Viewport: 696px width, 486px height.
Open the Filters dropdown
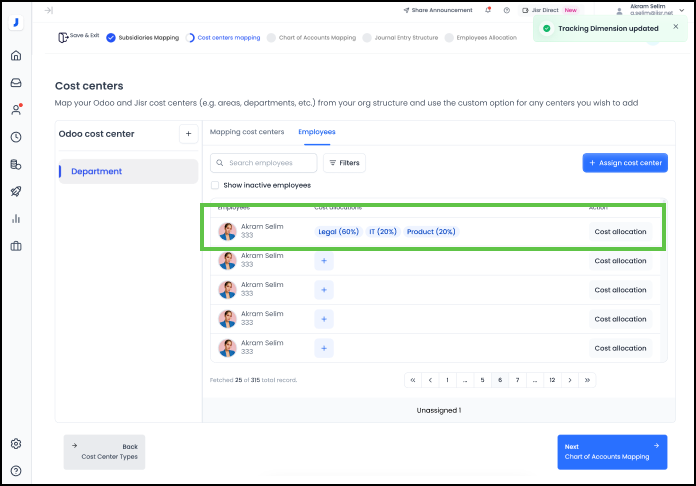(x=344, y=162)
